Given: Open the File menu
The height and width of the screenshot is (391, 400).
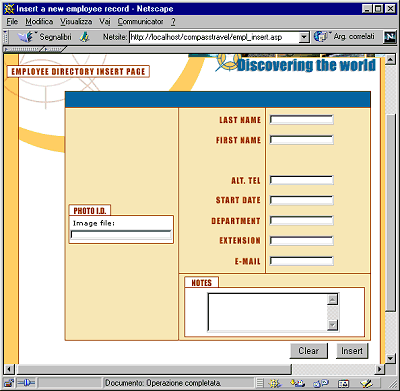Looking at the screenshot, I should 12,22.
